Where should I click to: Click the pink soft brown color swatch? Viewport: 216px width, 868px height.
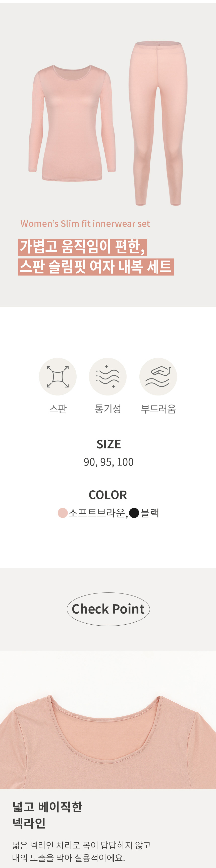click(63, 513)
